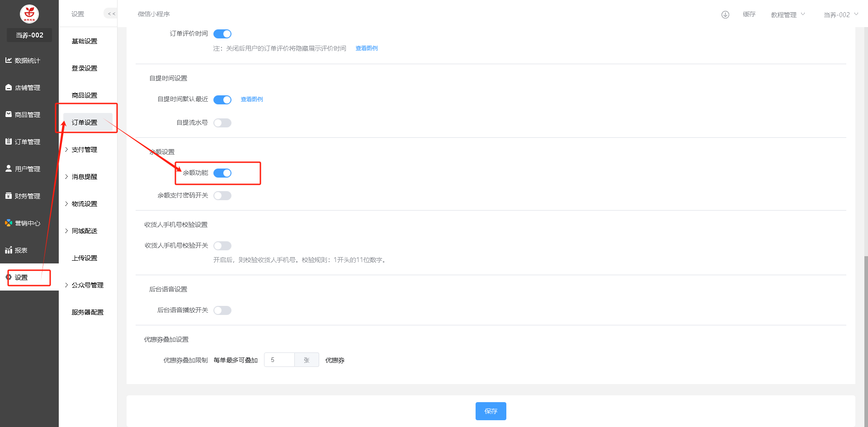Open reports via the bar chart icon
Viewport: 868px width, 427px height.
(x=9, y=250)
